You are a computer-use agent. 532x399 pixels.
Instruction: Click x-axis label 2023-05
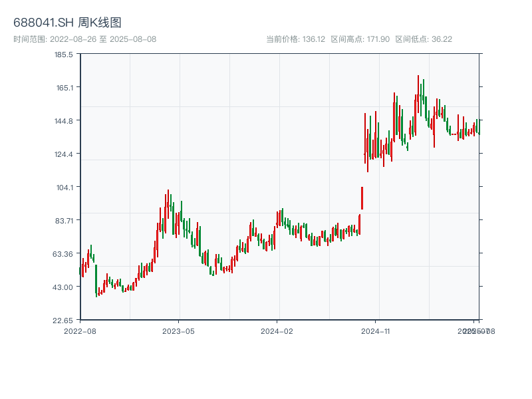178,331
